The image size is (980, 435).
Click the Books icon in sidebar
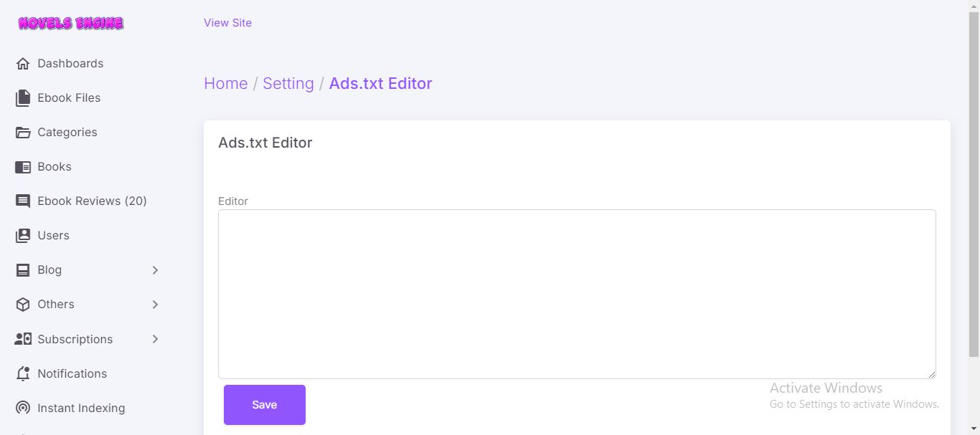[23, 167]
